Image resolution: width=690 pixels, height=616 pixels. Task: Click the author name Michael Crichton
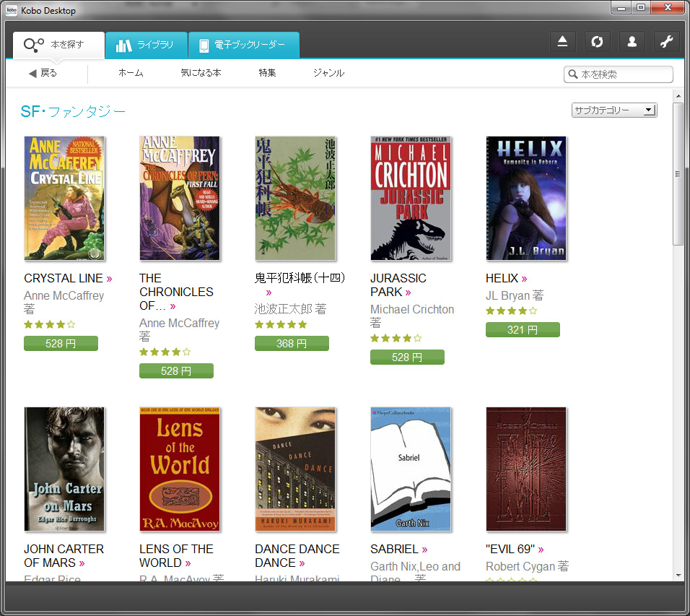point(412,310)
